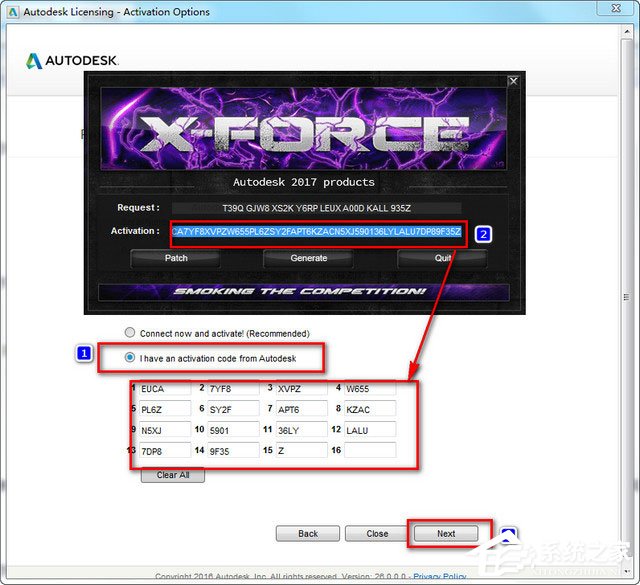Click the blue number 1 marker

click(x=84, y=353)
